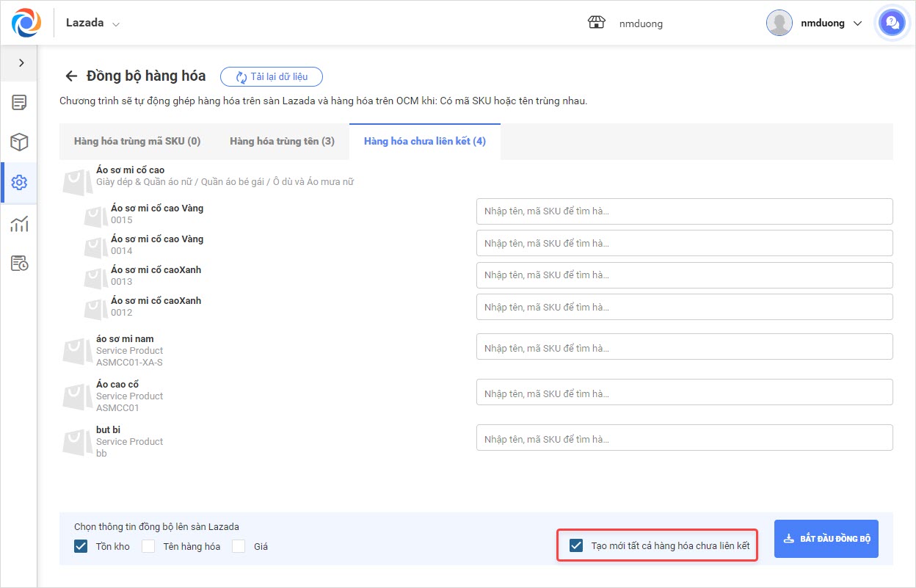Click the back arrow beside Đồng bộ hàng hóa
This screenshot has width=916, height=588.
pyautogui.click(x=71, y=76)
